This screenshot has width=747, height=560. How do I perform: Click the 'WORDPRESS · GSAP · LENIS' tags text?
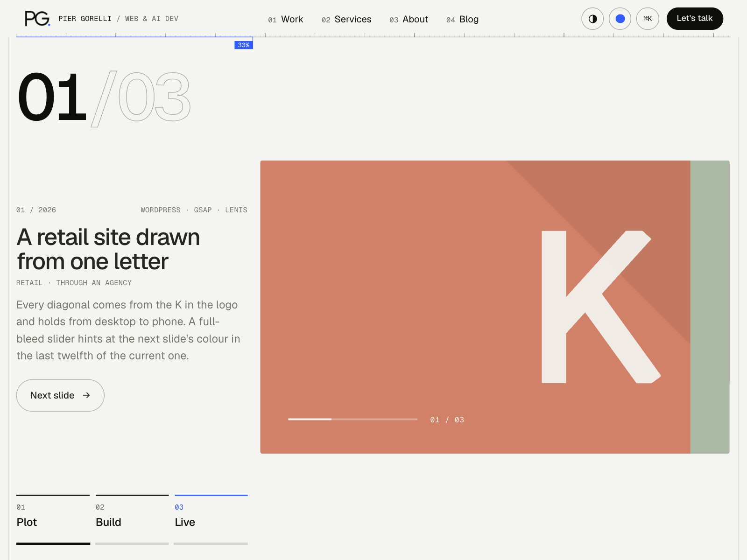pos(194,210)
